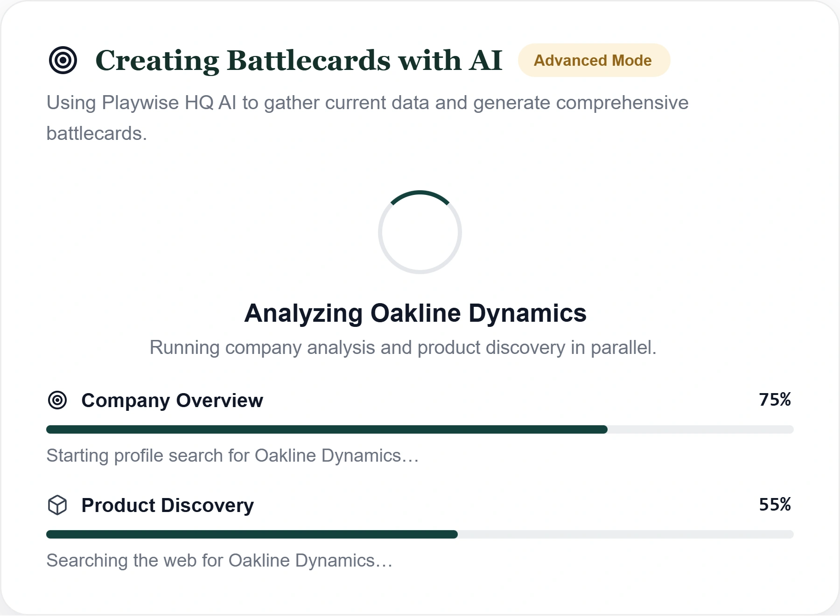Viewport: 840px width, 616px height.
Task: Click the 'Searching the web for Oakline Dynamics…' status
Action: [219, 561]
